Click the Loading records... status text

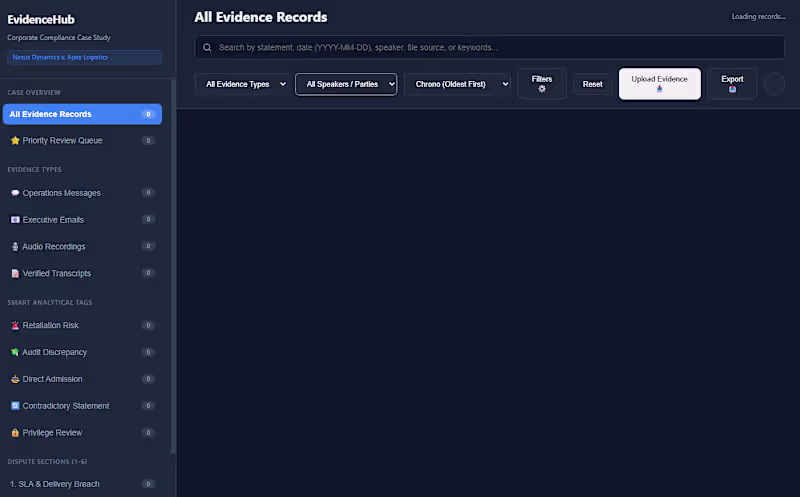click(x=758, y=16)
